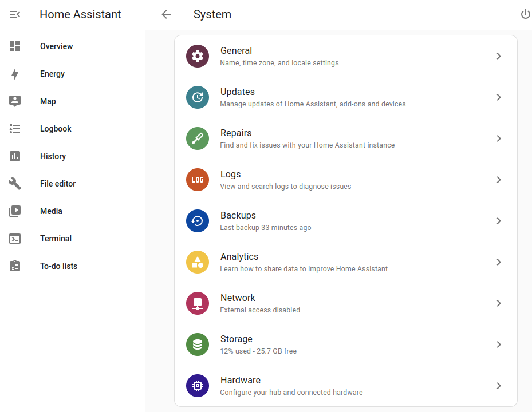The width and height of the screenshot is (532, 412).
Task: Click the Energy lightning bolt icon
Action: [x=14, y=74]
